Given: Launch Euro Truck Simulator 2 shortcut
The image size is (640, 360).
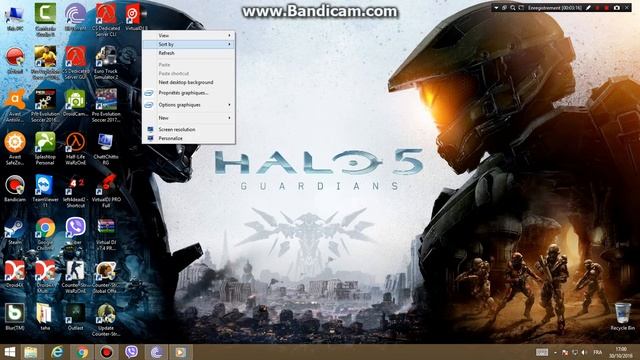Looking at the screenshot, I should point(106,62).
